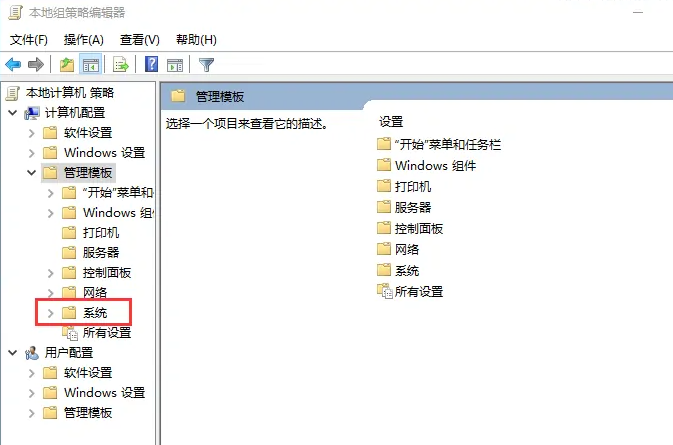
Task: Click the 所有设置 icon in the tree
Action: click(70, 333)
